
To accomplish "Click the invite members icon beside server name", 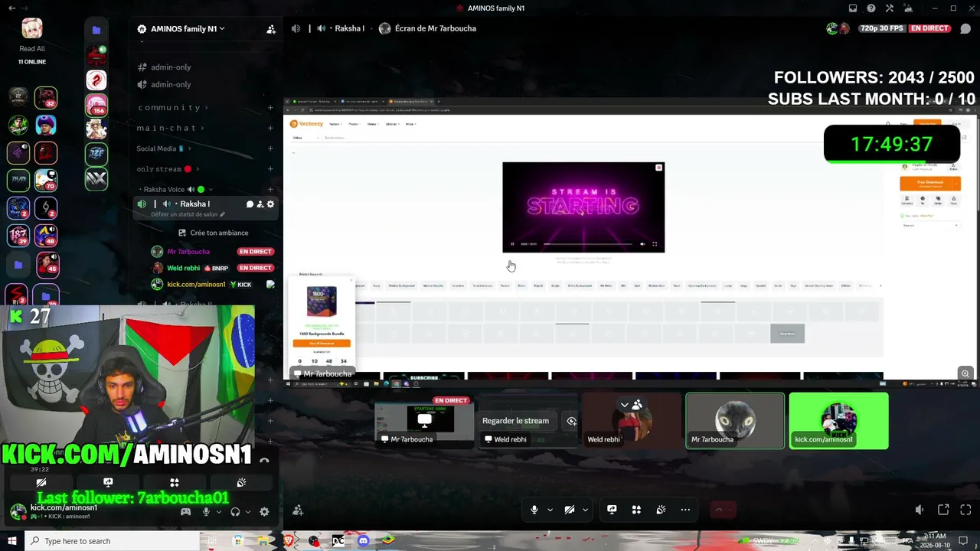I will pyautogui.click(x=271, y=29).
